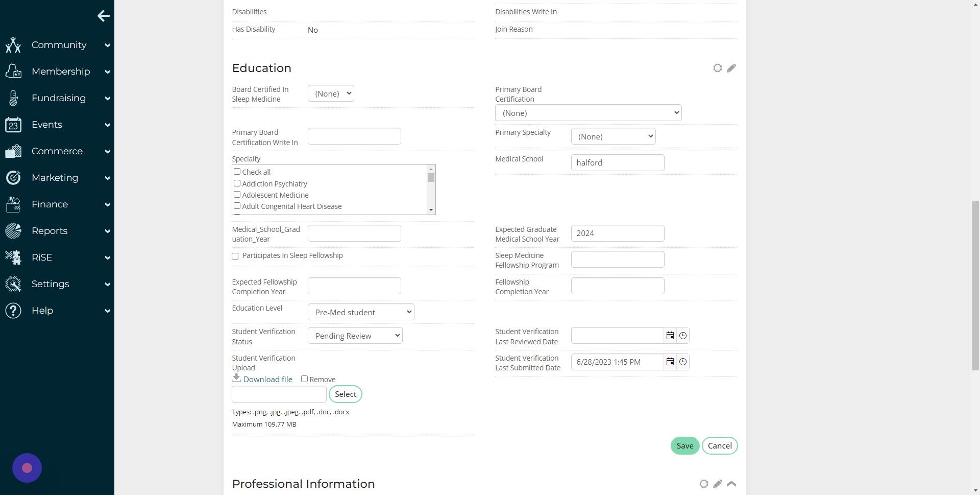Open calendar for Last Submitted Date
The height and width of the screenshot is (495, 980).
click(x=670, y=362)
